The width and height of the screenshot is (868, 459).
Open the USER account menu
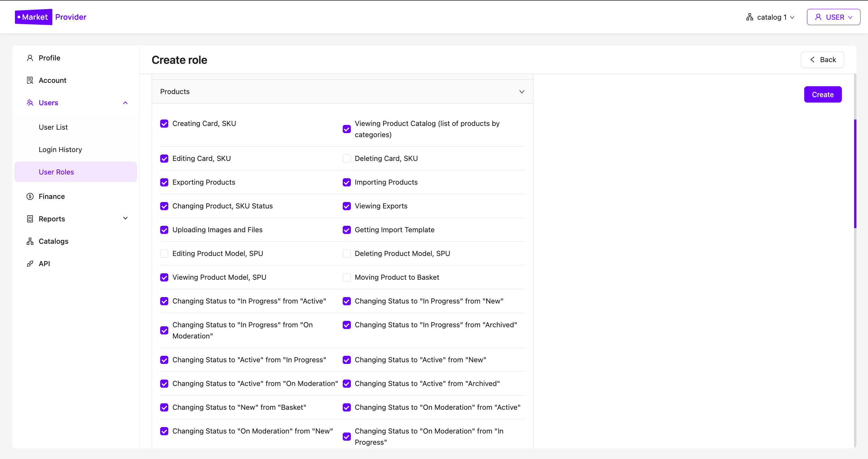pyautogui.click(x=833, y=17)
